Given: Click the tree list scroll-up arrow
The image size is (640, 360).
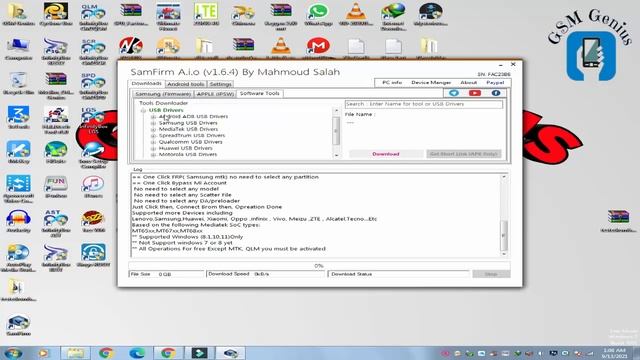Looking at the screenshot, I should [x=336, y=111].
